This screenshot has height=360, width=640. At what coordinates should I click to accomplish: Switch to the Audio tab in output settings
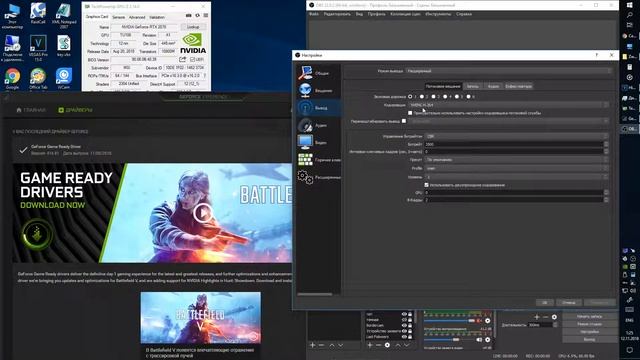coord(493,86)
